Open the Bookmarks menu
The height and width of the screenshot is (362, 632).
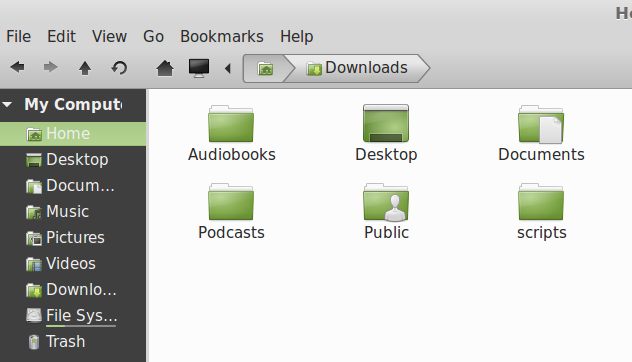[x=222, y=37]
